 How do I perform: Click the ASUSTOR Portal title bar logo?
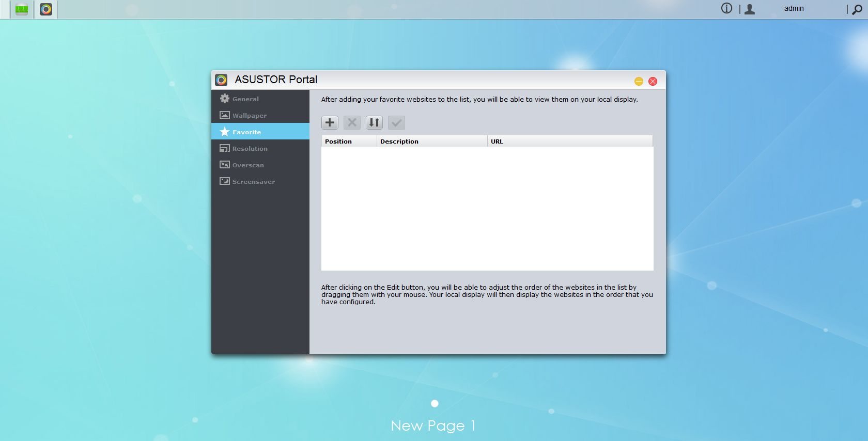click(221, 80)
